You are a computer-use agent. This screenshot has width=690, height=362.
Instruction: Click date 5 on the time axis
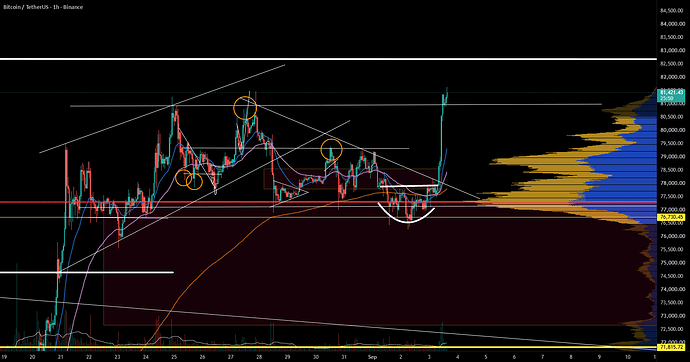coord(486,357)
